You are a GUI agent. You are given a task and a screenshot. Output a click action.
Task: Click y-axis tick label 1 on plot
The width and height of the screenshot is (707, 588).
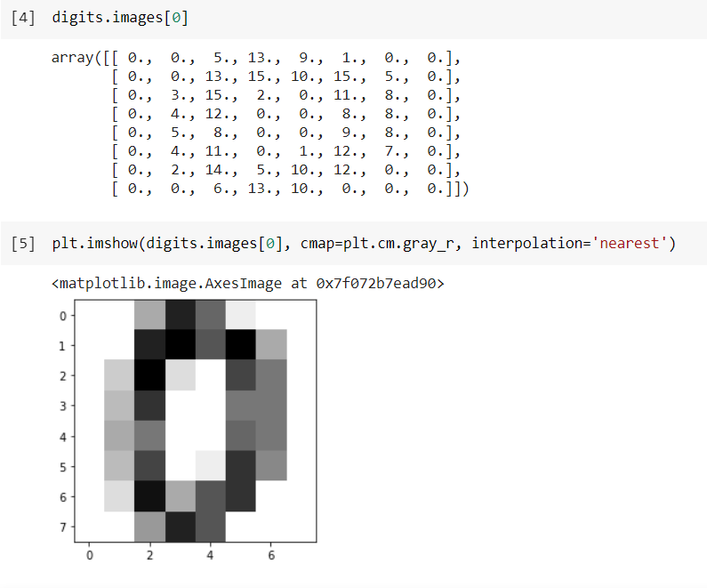point(63,346)
